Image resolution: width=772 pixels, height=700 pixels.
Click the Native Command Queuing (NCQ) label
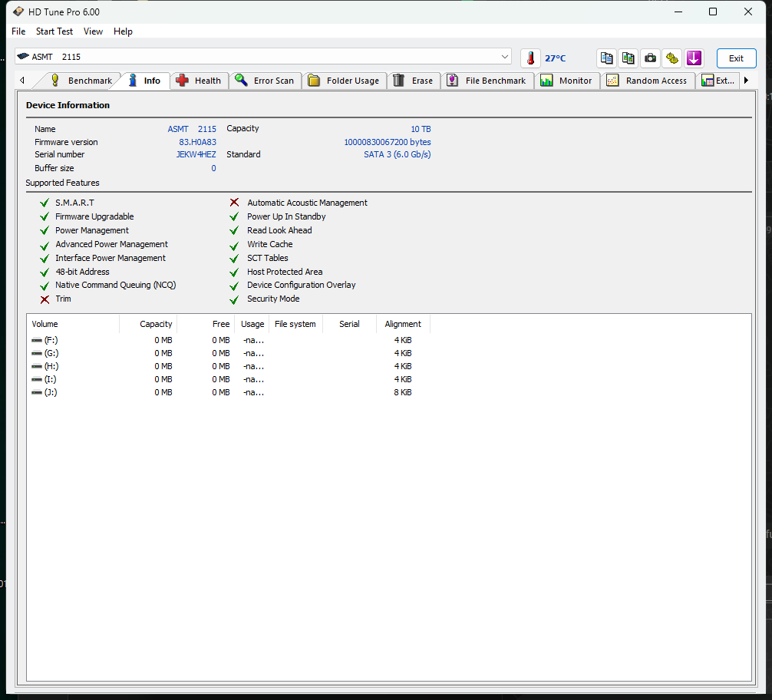click(x=116, y=286)
